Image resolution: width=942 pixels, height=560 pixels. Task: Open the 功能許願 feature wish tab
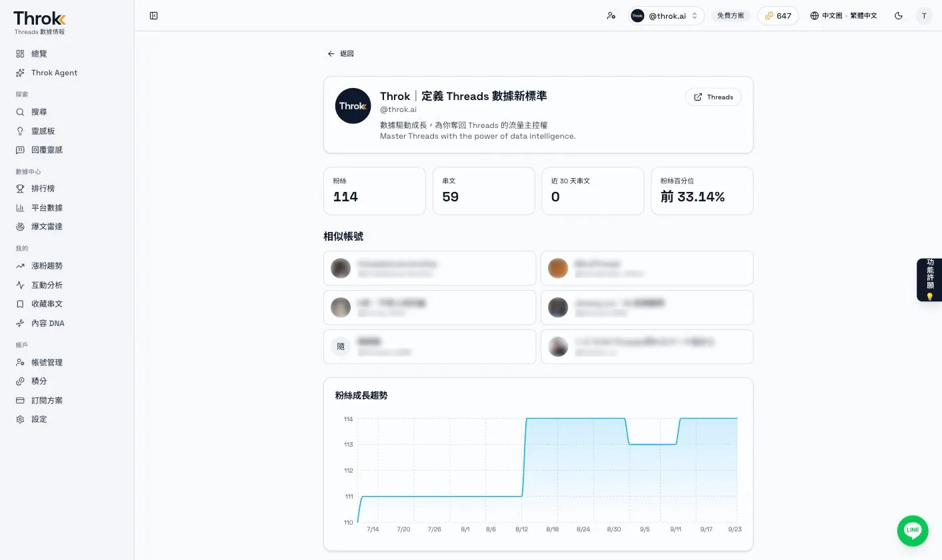pos(929,280)
